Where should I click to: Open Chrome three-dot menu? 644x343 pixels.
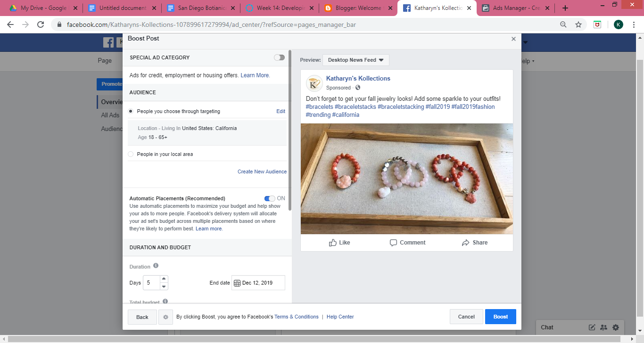tap(635, 24)
